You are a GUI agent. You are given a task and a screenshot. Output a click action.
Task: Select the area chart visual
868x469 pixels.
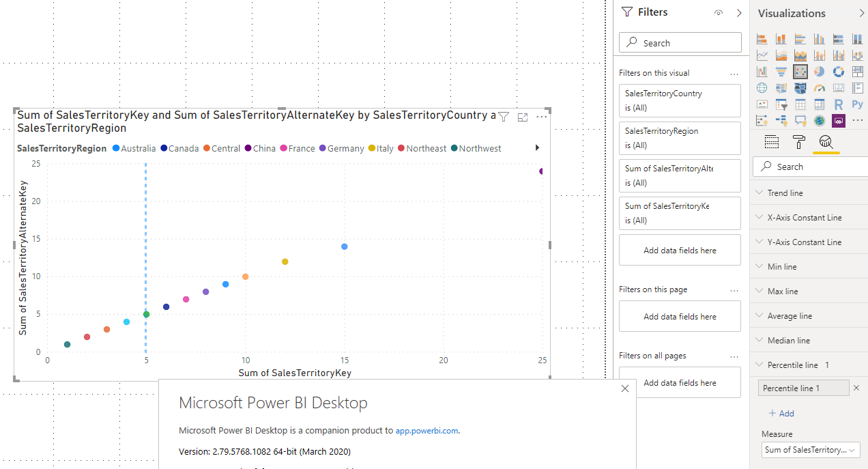click(781, 55)
